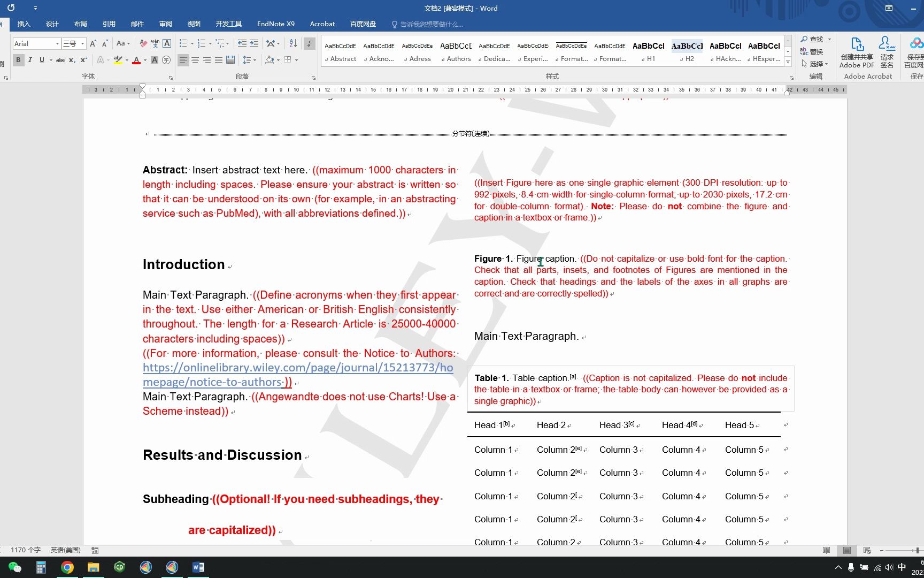Apply the Authors style
The image size is (924, 578).
(456, 52)
